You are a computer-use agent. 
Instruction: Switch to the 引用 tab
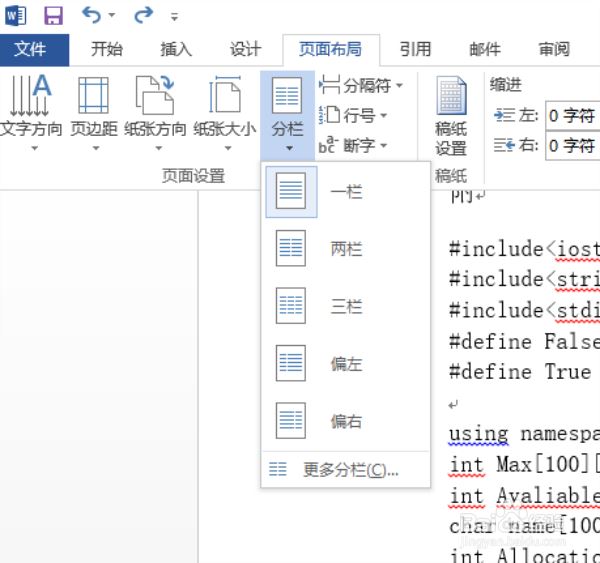[416, 49]
